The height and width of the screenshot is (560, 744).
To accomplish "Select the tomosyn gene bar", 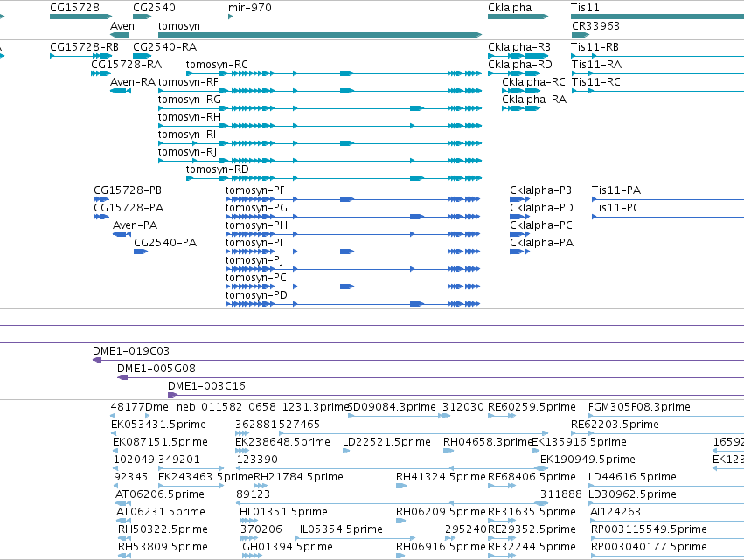I will coord(320,35).
